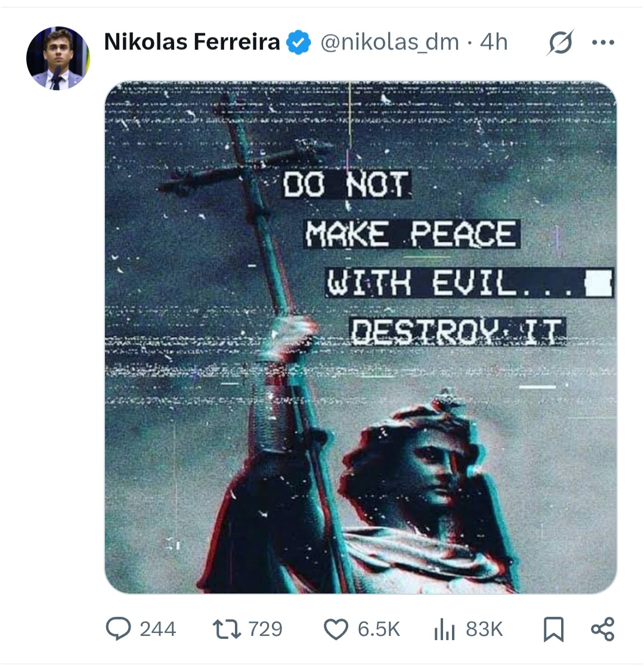Click the 244 replies count

pos(157,629)
